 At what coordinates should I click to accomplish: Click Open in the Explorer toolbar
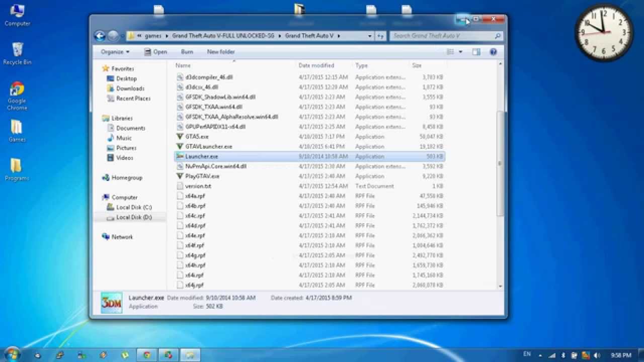click(155, 52)
